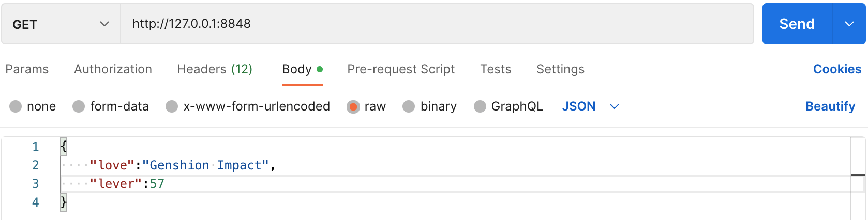Choose the binary body option

430,106
